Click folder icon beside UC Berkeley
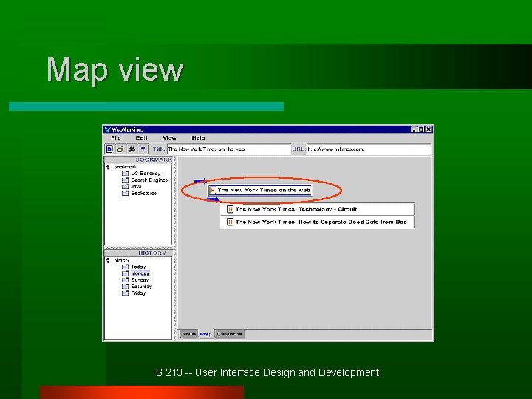This screenshot has width=532, height=399. click(x=125, y=174)
